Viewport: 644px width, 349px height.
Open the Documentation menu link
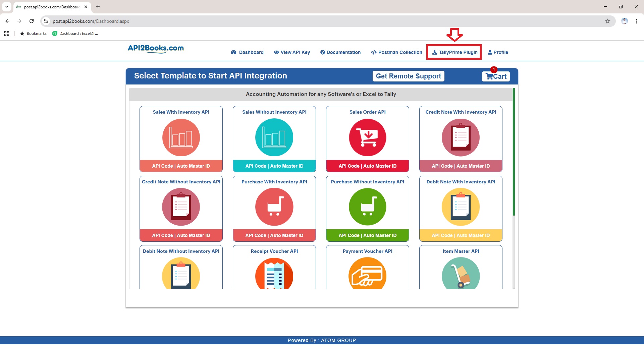340,52
